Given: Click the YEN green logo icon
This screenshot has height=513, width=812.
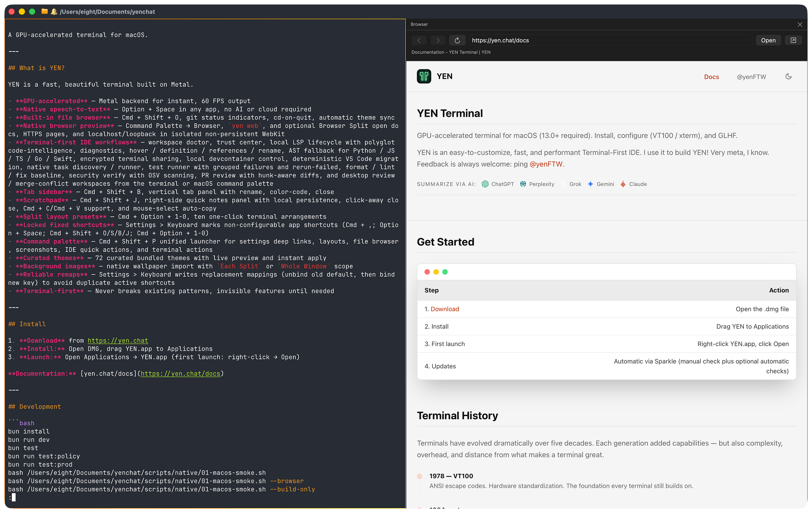Looking at the screenshot, I should pyautogui.click(x=424, y=77).
